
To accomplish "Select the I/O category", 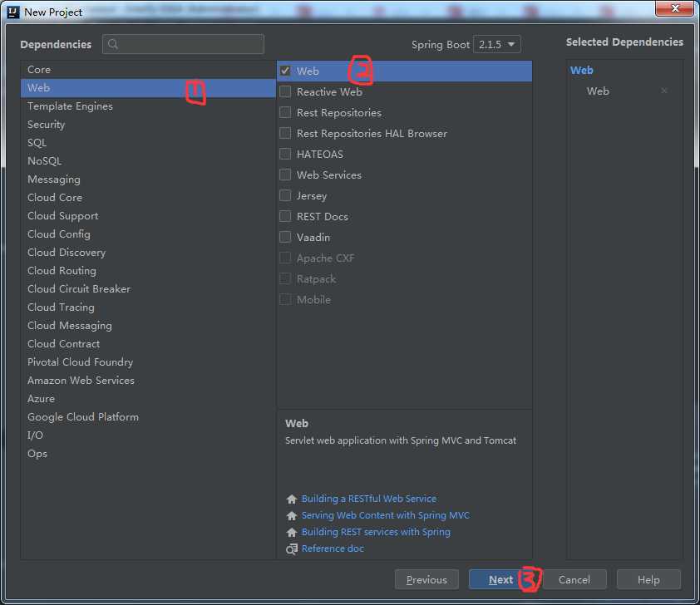I will coord(148,435).
